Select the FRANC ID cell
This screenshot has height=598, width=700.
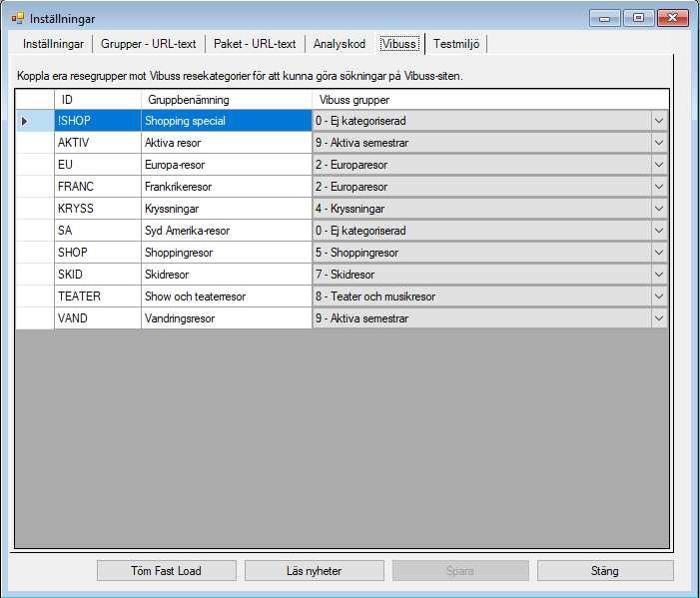(98, 186)
